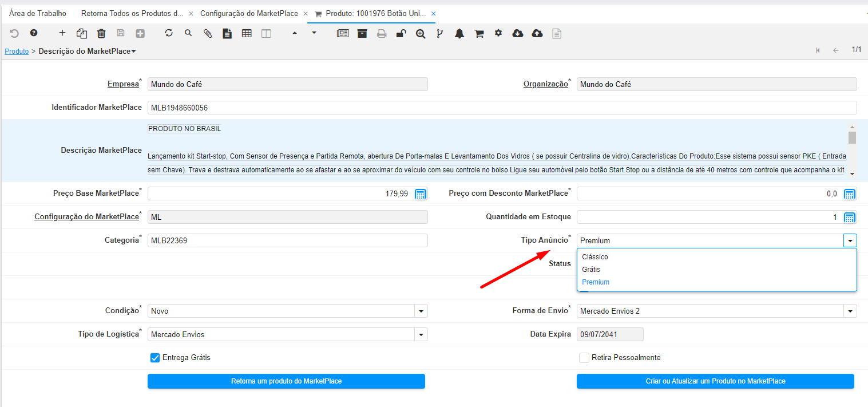The width and height of the screenshot is (868, 407).
Task: Click Retorna um produto do MarketPlace button
Action: tap(286, 381)
